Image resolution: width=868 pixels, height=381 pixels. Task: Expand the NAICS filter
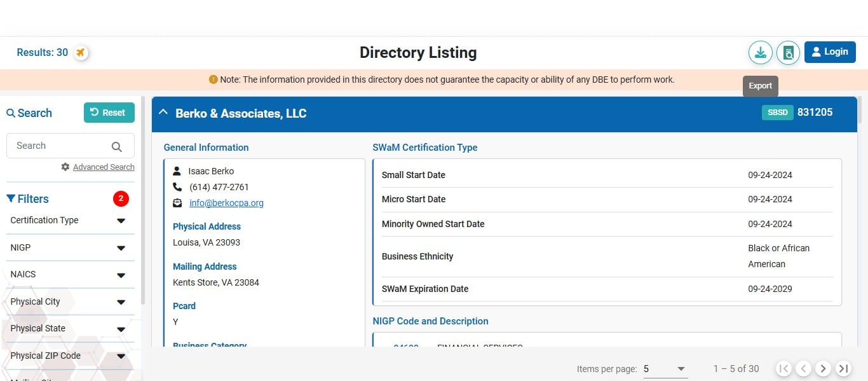70,275
